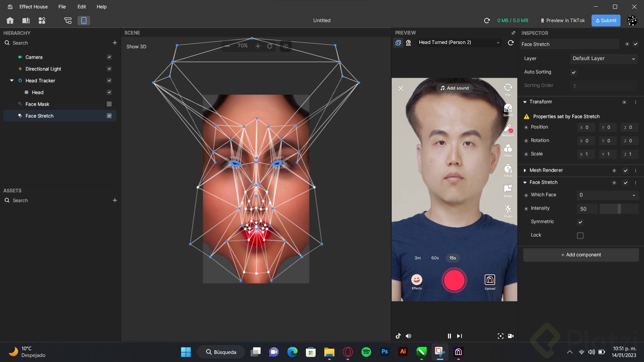Disable the Face Stretch hierarchy checkbox
This screenshot has width=644, height=362.
click(x=109, y=116)
